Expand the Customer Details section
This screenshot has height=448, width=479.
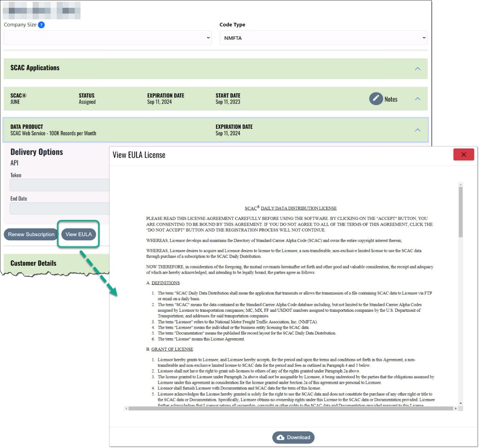(33, 263)
